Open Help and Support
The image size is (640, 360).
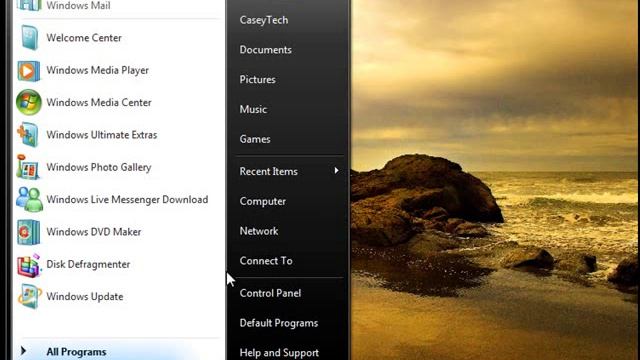pos(279,353)
